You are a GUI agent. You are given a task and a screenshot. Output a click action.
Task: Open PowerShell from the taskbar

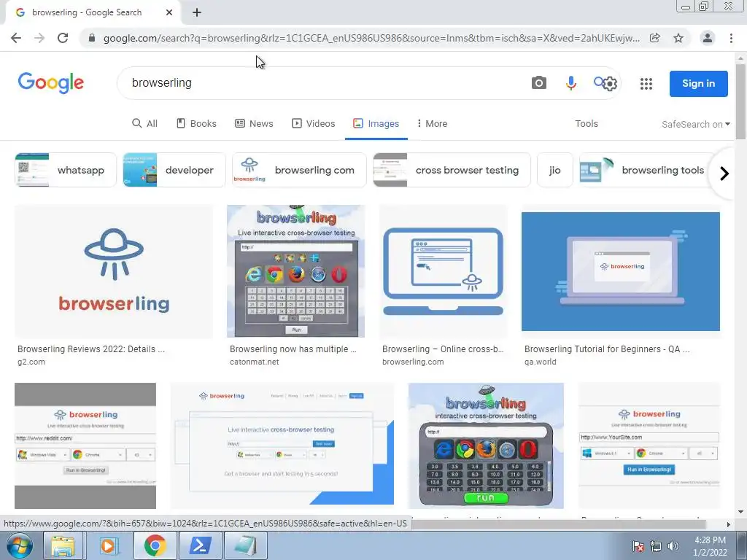coord(200,545)
